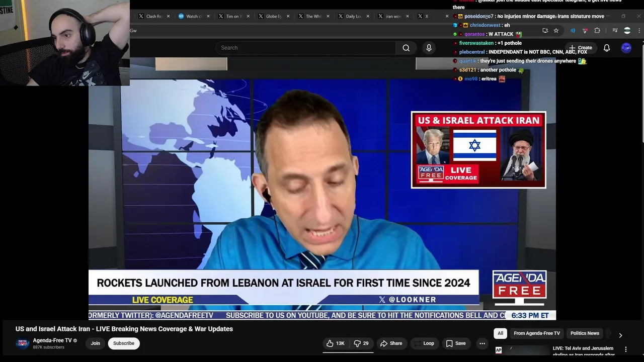This screenshot has width=644, height=362.
Task: Click the video player area to pause
Action: [322, 189]
